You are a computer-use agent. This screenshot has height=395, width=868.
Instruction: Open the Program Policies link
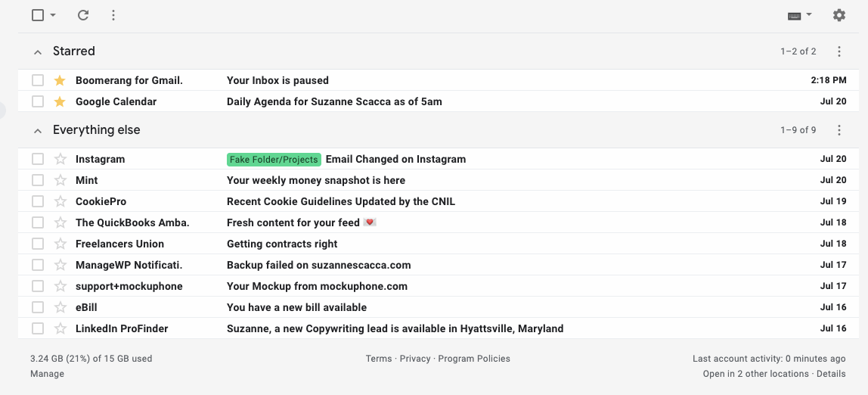pyautogui.click(x=474, y=359)
